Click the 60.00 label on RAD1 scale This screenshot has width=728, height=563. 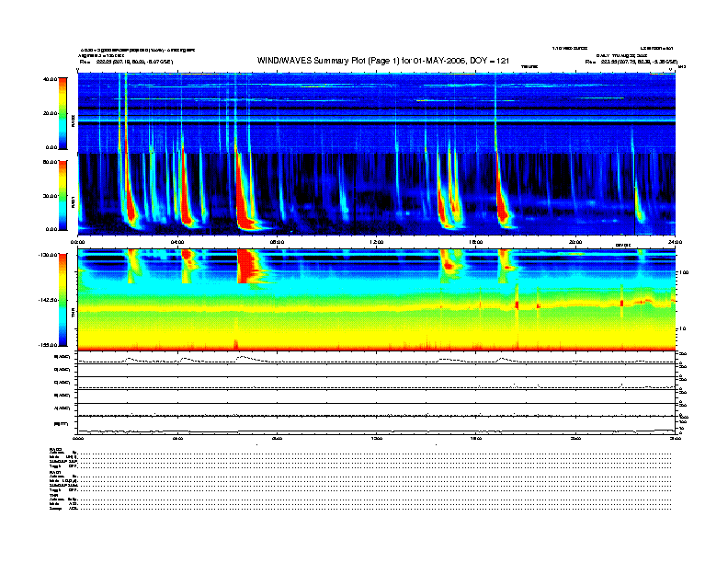(50, 162)
